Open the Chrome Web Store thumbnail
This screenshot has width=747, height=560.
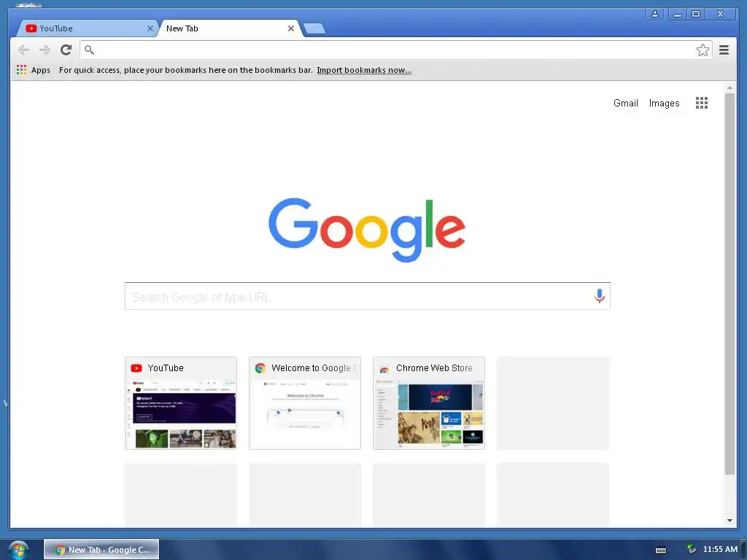[x=429, y=402]
